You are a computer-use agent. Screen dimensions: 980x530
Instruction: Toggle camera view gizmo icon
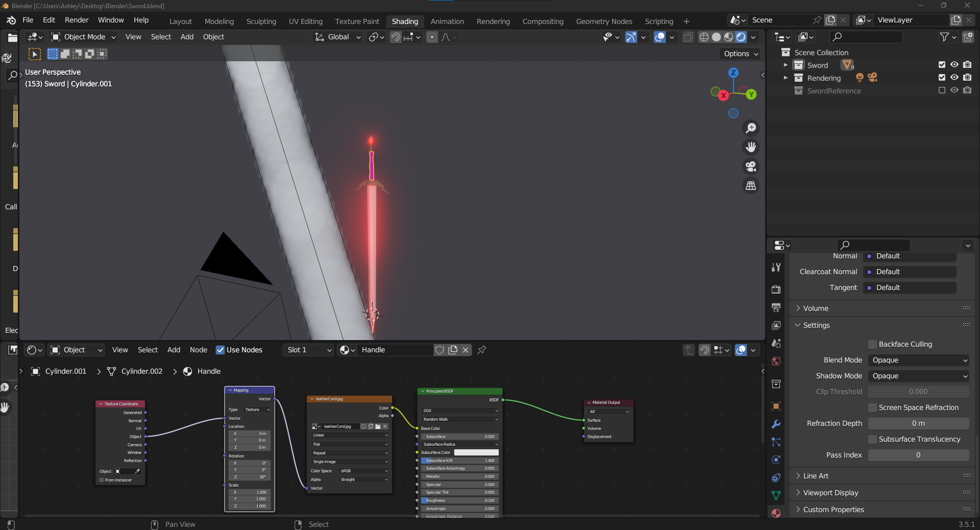tap(751, 167)
